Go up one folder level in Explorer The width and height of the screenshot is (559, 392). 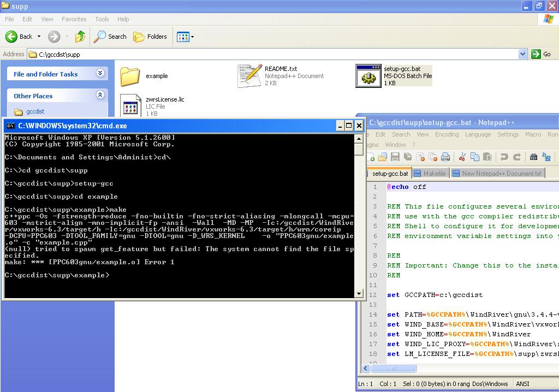(80, 37)
